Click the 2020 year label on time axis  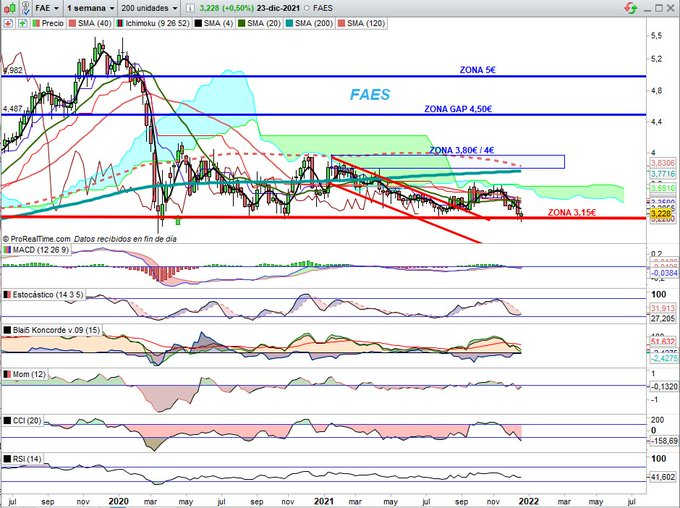(x=118, y=501)
